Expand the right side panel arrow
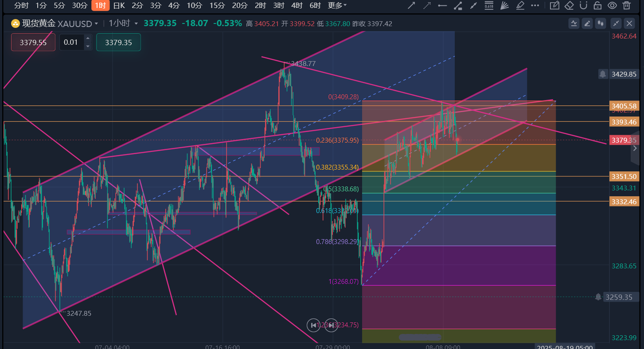This screenshot has height=349, width=644. point(636,148)
